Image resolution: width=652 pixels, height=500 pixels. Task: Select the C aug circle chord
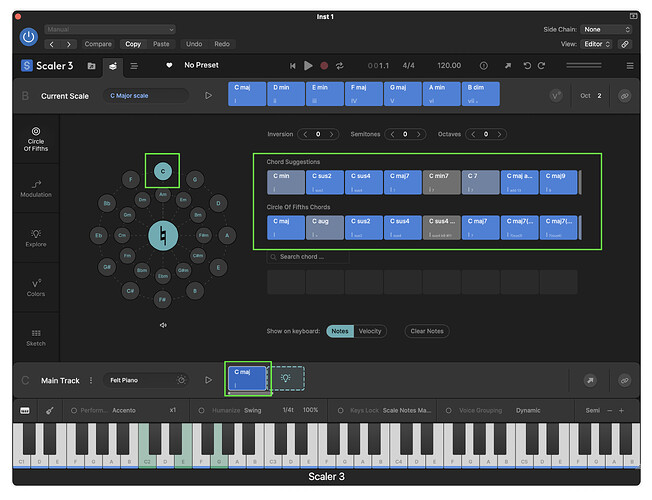point(325,228)
